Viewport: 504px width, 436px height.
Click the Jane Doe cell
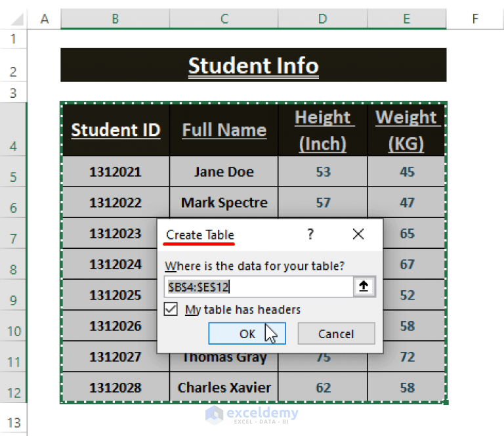point(224,171)
